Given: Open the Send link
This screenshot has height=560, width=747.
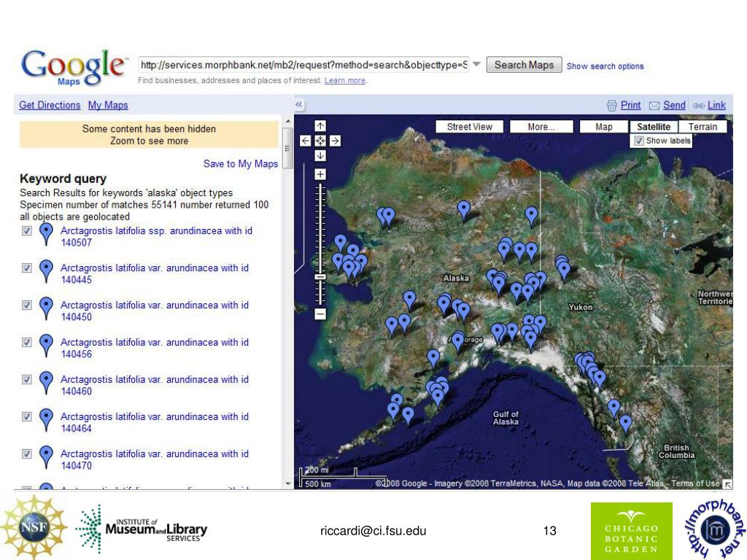Looking at the screenshot, I should (x=674, y=105).
